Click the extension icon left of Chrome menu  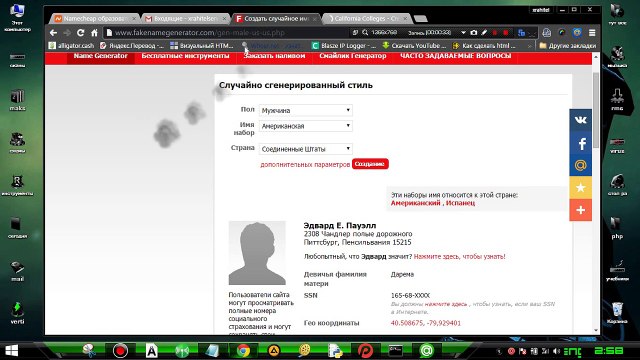577,33
